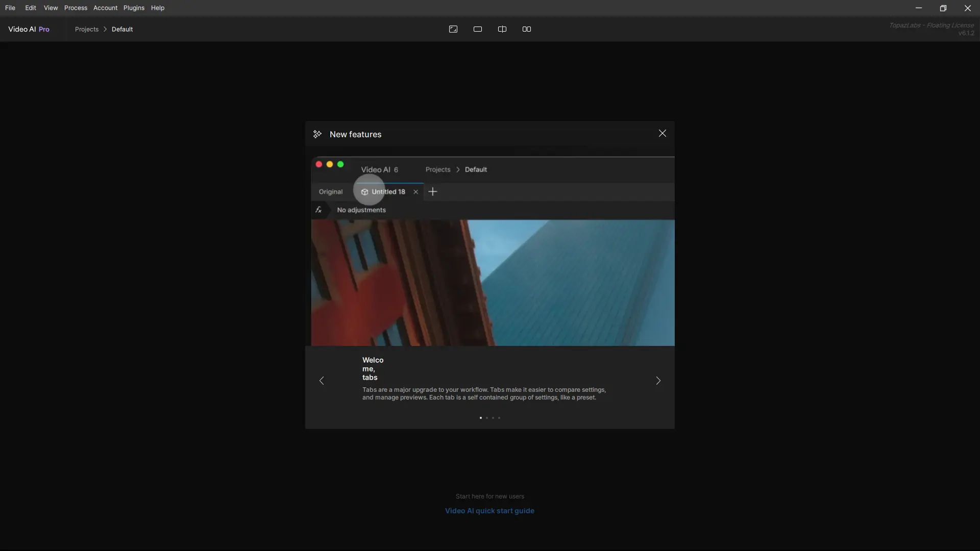The image size is (980, 551).
Task: Go to next feature slide arrow
Action: tap(658, 381)
